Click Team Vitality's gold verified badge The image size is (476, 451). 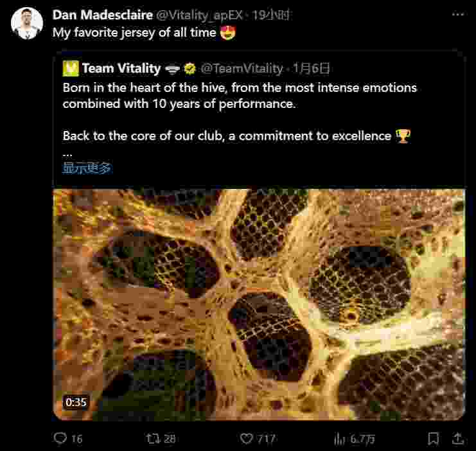point(190,68)
